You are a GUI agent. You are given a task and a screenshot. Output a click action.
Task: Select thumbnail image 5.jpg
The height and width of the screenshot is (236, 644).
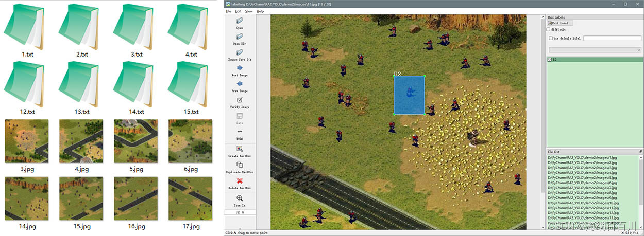[136, 141]
